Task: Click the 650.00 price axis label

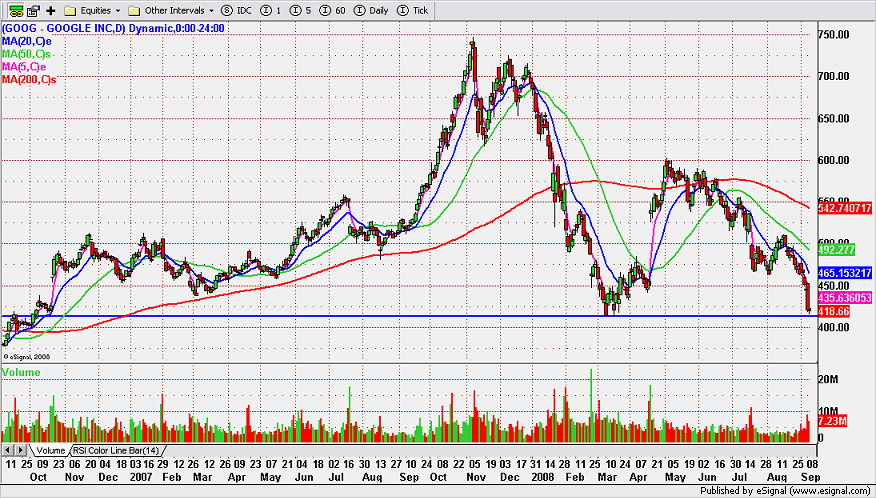Action: pos(834,118)
